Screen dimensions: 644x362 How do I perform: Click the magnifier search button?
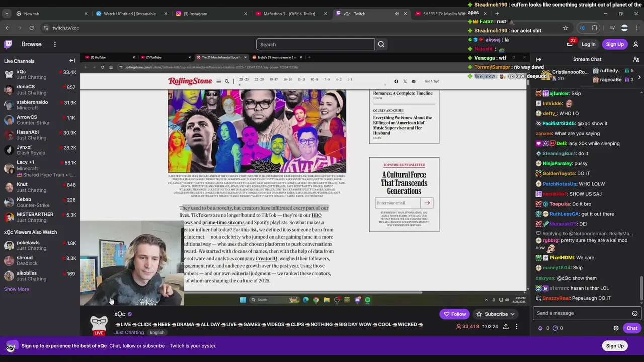(x=381, y=44)
